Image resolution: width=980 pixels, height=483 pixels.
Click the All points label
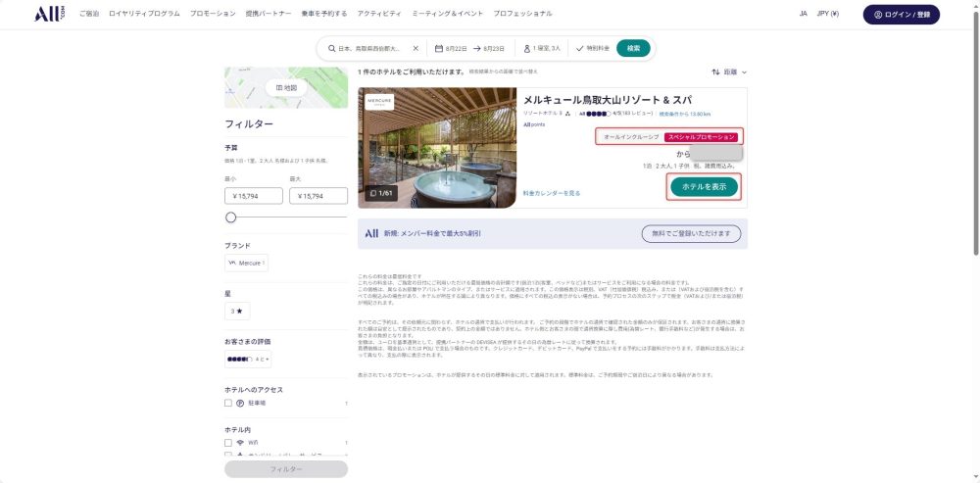click(x=534, y=124)
